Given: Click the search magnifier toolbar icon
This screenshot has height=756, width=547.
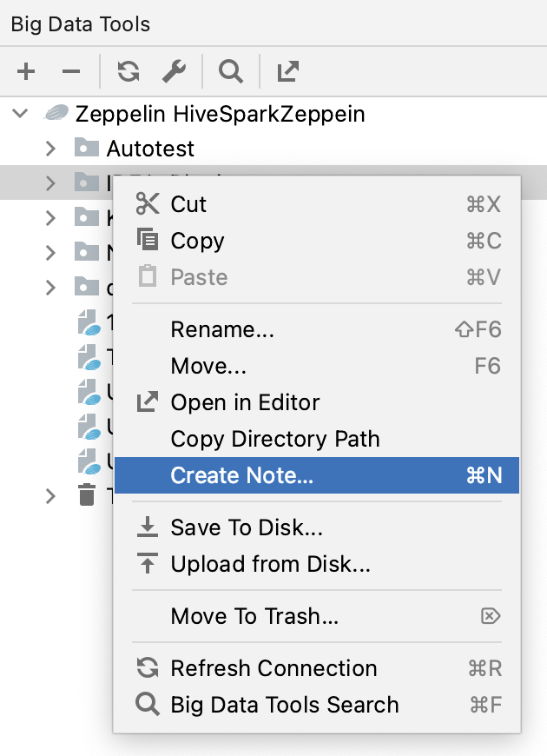Looking at the screenshot, I should point(231,71).
